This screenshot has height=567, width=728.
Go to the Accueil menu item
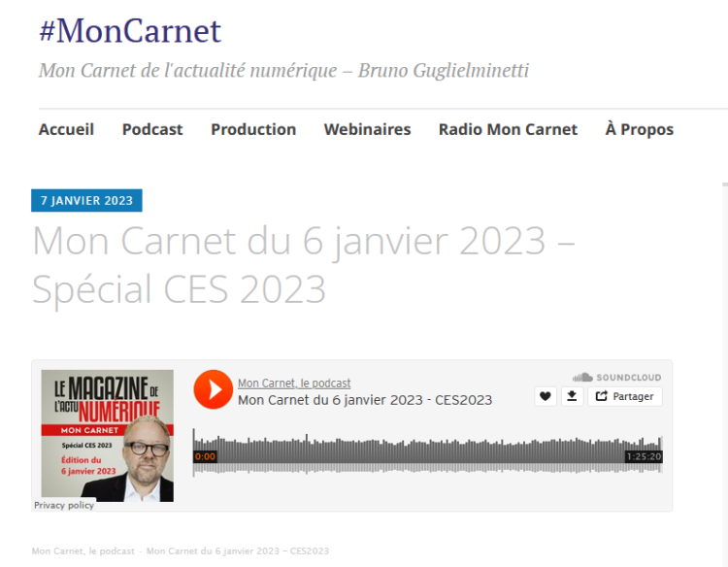[66, 129]
